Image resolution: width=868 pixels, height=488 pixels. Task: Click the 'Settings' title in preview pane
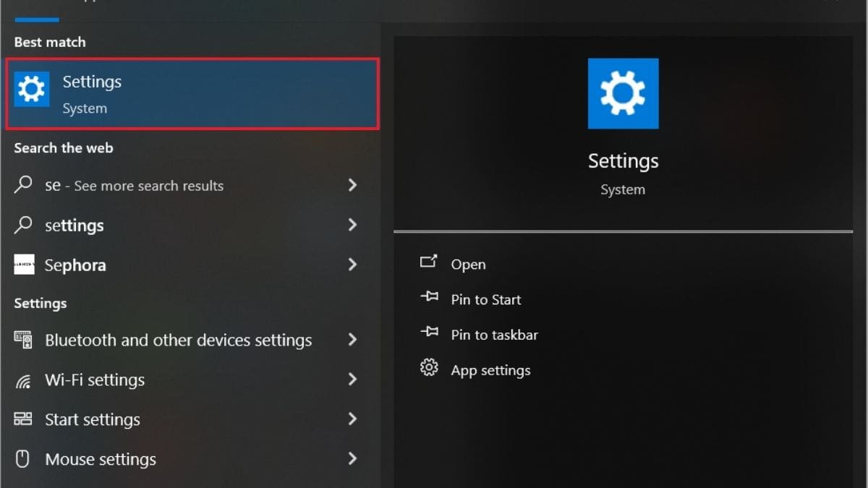tap(623, 160)
